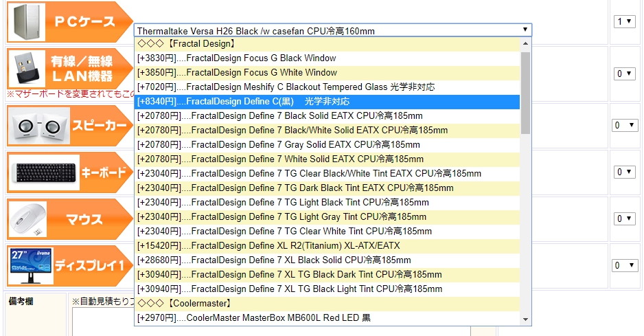
Task: Pick Define 7 White Solid EATX option
Action: pos(327,159)
